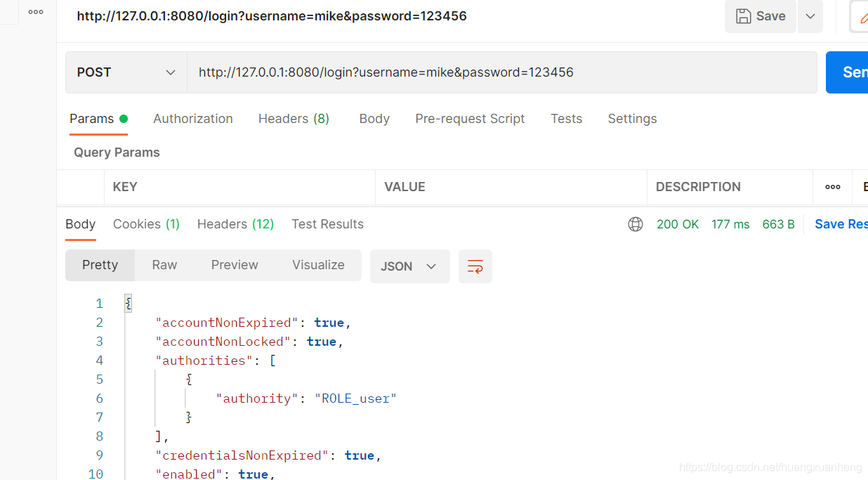Select the Params tab

pyautogui.click(x=98, y=119)
